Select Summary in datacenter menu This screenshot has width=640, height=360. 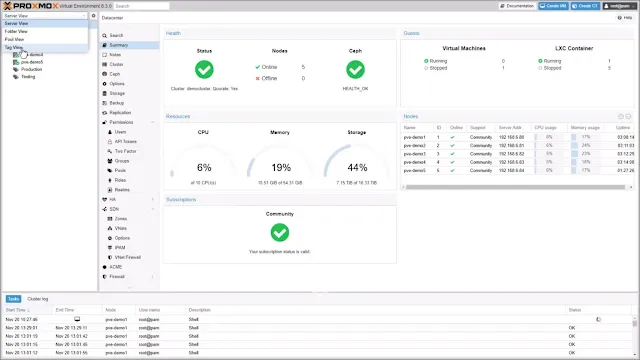click(129, 45)
